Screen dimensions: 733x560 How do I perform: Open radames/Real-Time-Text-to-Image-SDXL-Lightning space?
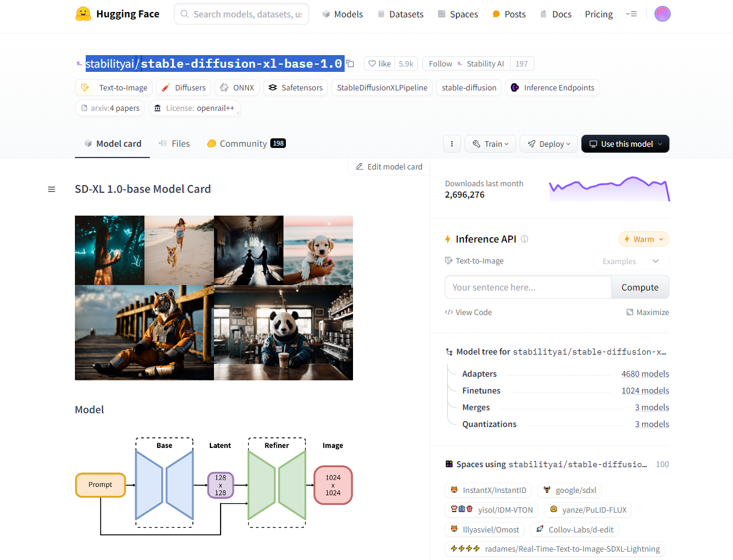(x=555, y=549)
